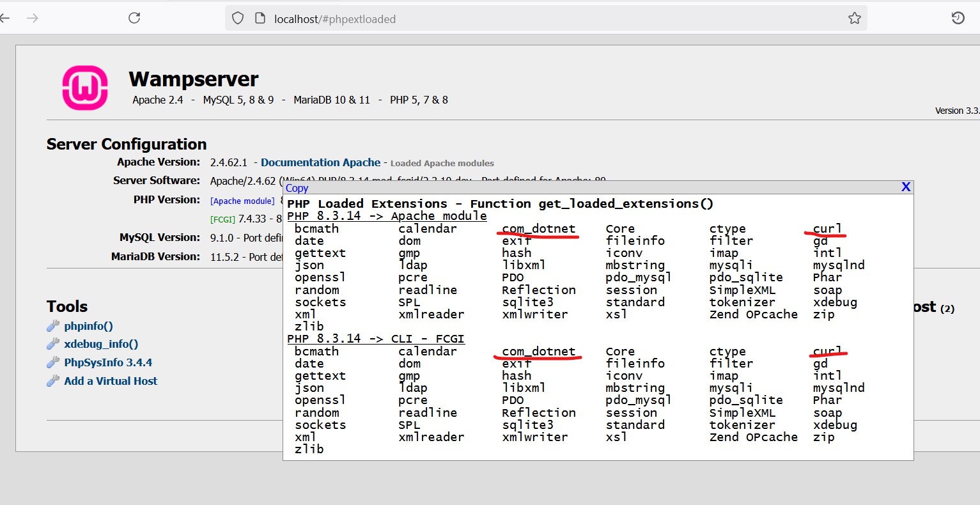
Task: Click bcmath in the Apache module list
Action: click(316, 229)
